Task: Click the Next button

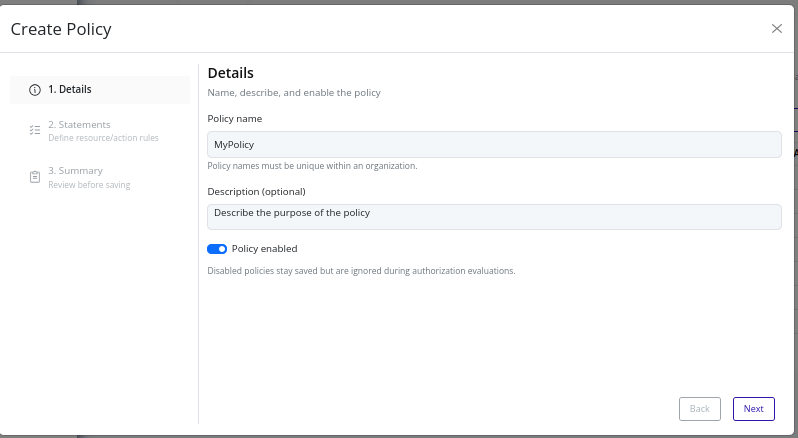Action: (x=753, y=408)
